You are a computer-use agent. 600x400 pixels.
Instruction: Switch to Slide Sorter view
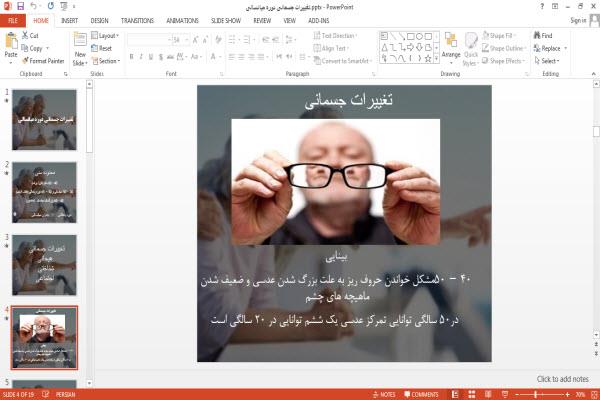[472, 394]
